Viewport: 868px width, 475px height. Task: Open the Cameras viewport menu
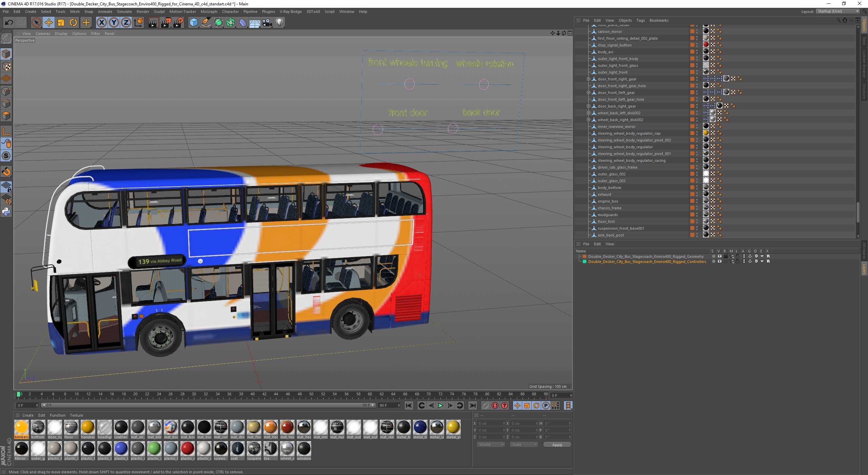(x=43, y=34)
